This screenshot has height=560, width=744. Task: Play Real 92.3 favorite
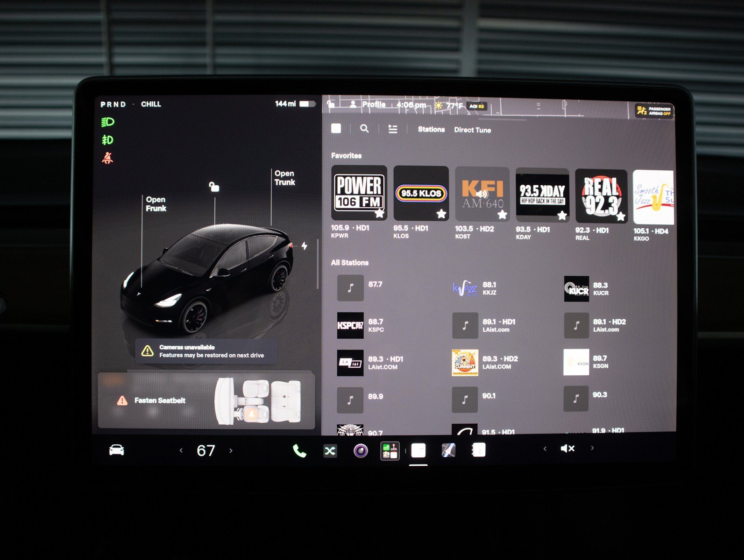pos(601,196)
